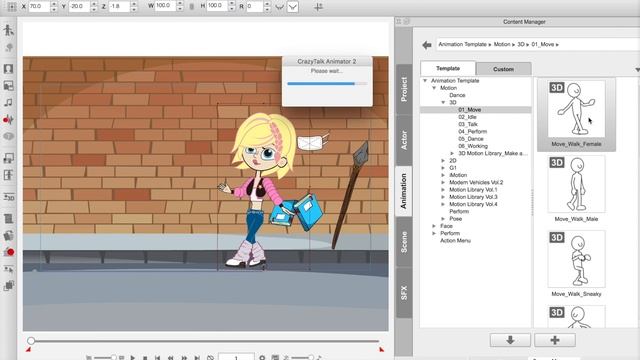Click the pivot crosshair icon in top toolbar
The image size is (640, 360).
318,7
